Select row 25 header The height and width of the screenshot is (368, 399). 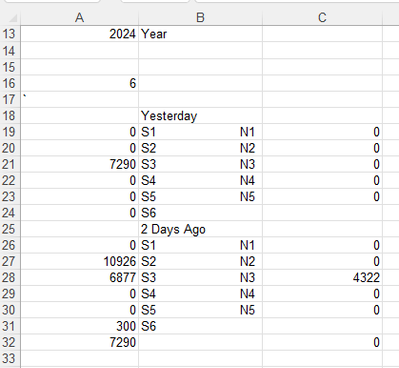click(10, 229)
